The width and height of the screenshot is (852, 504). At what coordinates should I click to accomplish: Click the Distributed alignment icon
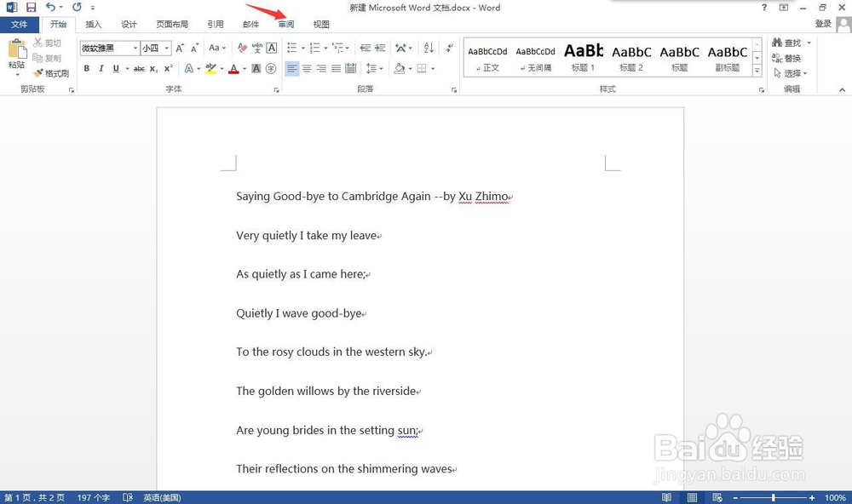click(x=351, y=68)
